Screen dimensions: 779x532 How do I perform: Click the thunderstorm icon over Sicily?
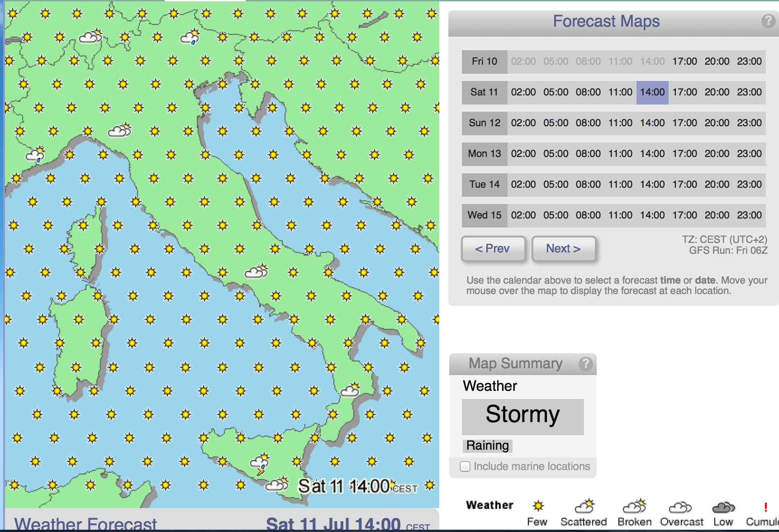click(260, 465)
